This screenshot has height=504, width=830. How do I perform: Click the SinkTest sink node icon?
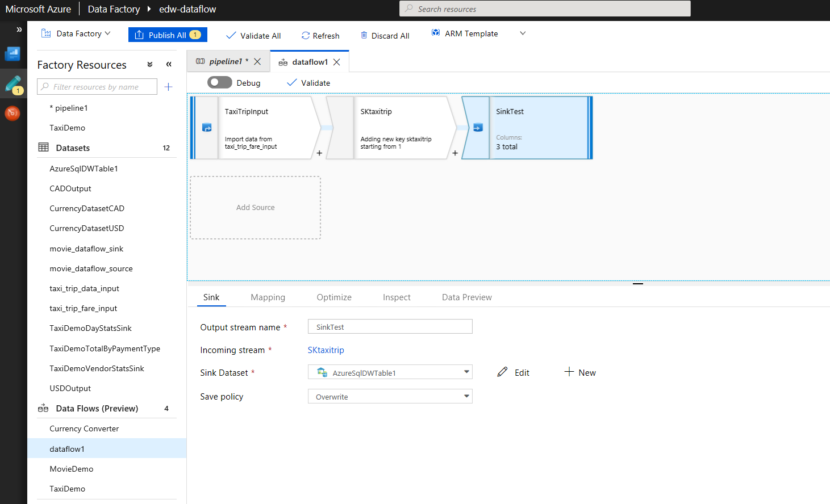pos(478,128)
